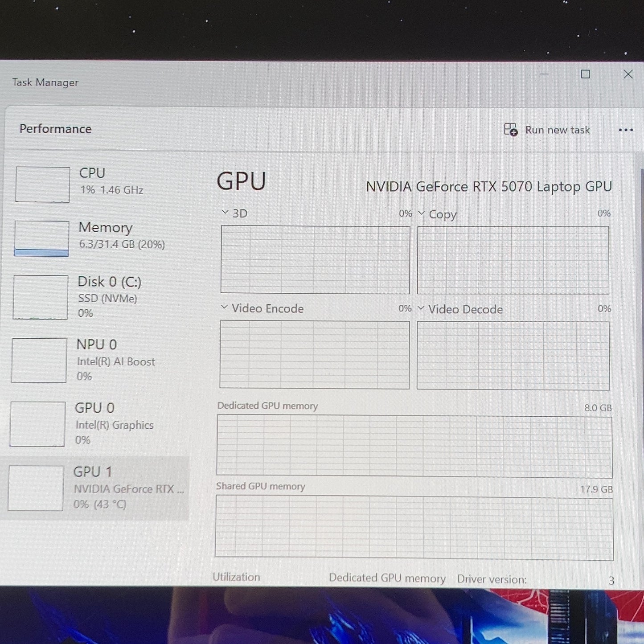Click the Shared GPU memory graph
Viewport: 644px width, 644px height.
(x=414, y=528)
